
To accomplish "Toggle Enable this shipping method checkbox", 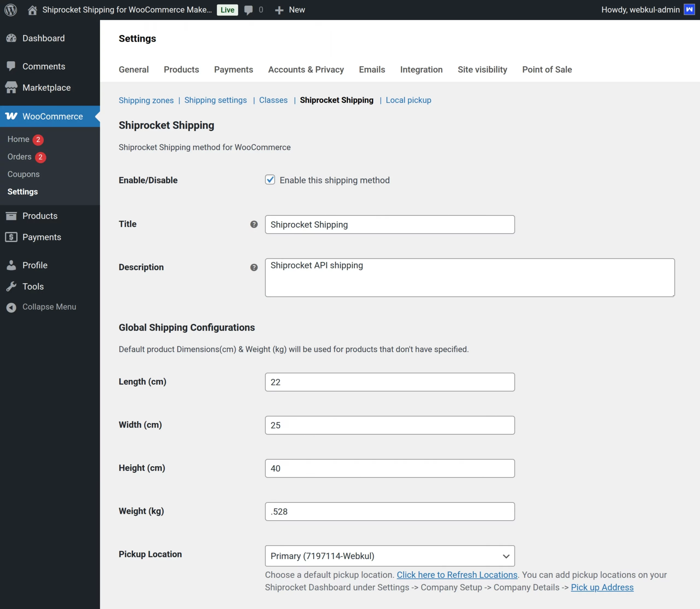I will tap(270, 179).
